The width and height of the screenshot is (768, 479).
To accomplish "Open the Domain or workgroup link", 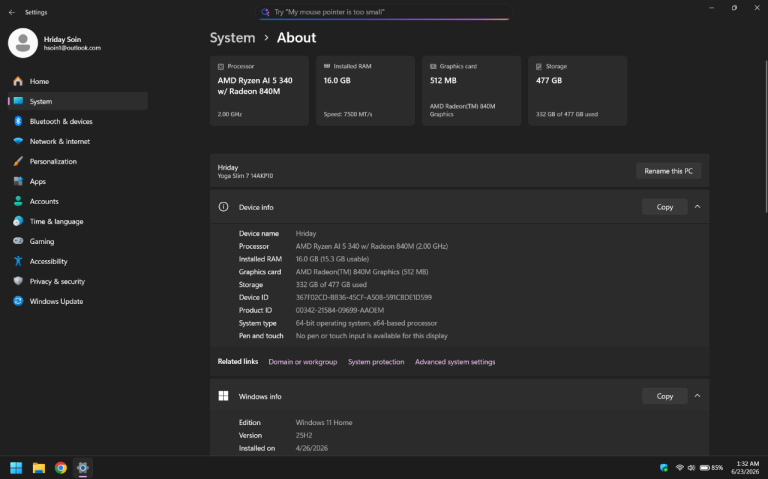I will point(303,361).
